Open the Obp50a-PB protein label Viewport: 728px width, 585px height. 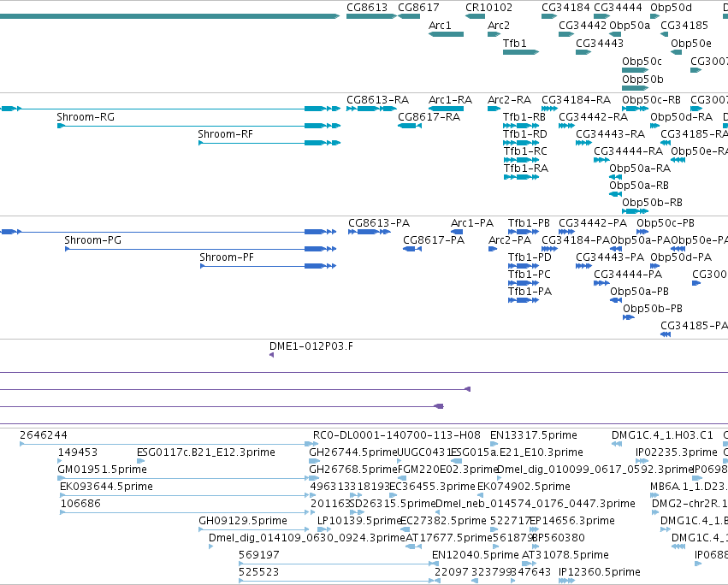click(639, 292)
